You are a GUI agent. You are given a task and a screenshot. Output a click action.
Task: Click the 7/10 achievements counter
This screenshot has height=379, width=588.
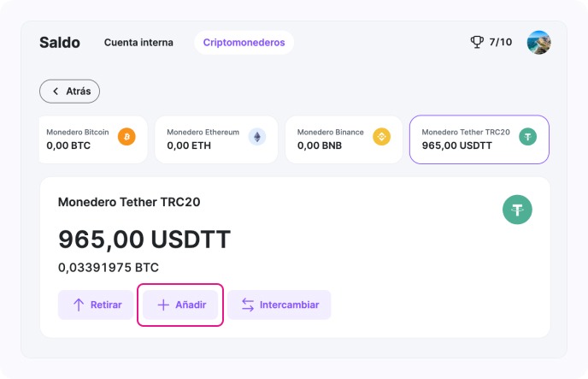pos(501,42)
